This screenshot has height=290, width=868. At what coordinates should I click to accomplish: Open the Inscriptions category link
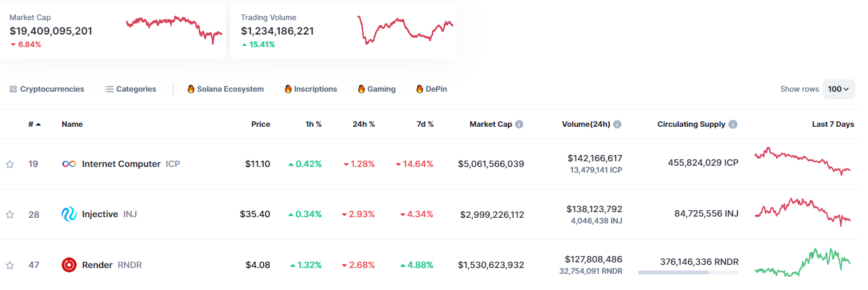pos(310,89)
